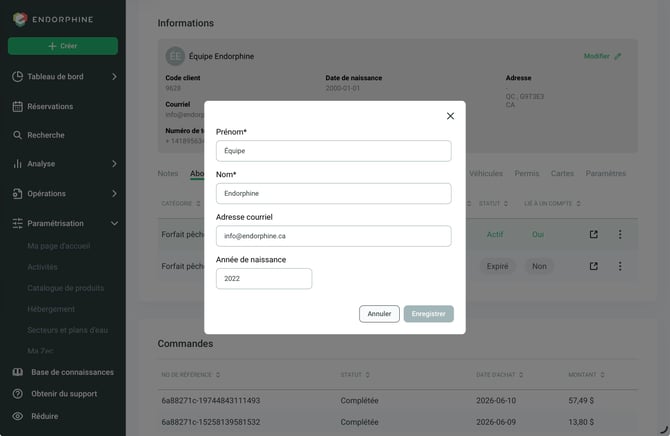Click the Analyse bar chart icon
670x436 pixels.
click(x=18, y=164)
